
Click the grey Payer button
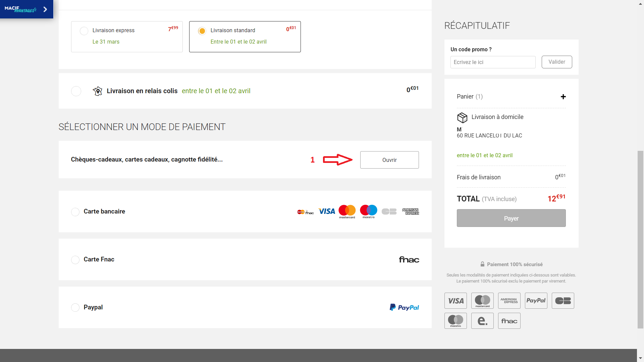511,218
